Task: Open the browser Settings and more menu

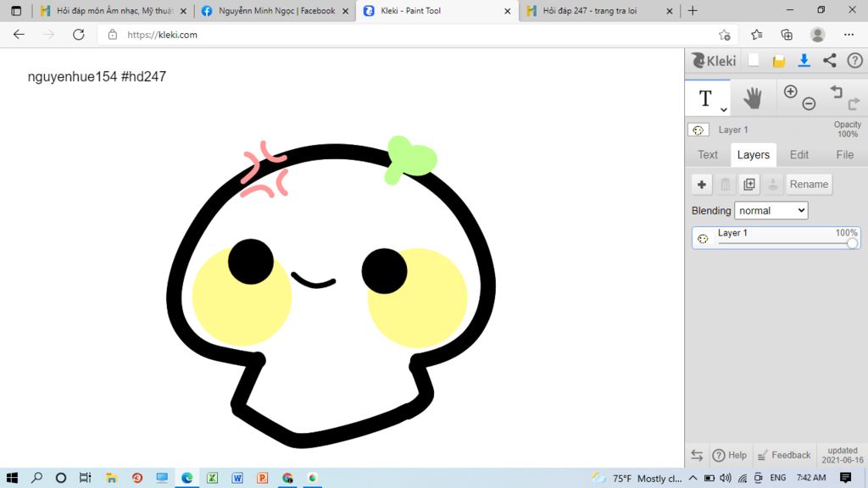Action: click(x=849, y=34)
